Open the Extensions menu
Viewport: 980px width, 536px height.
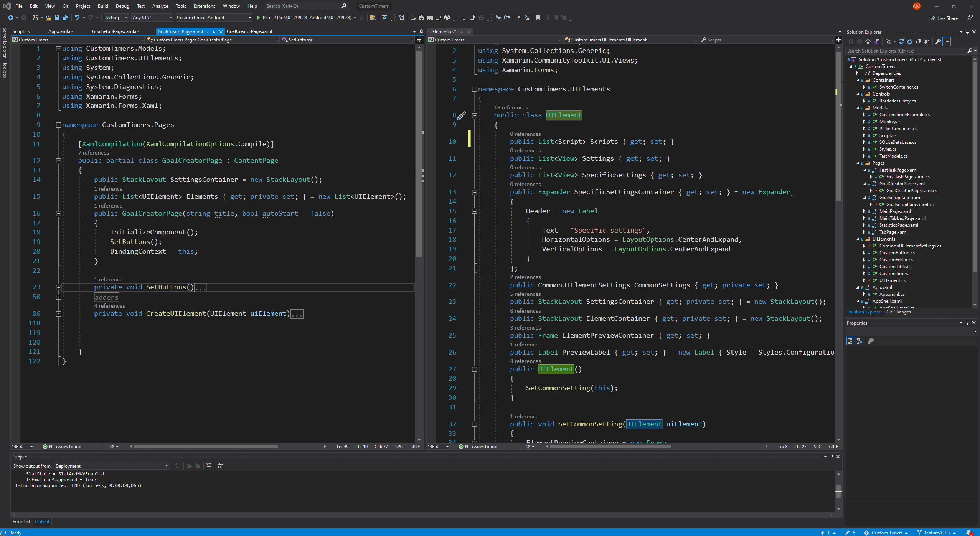point(204,6)
